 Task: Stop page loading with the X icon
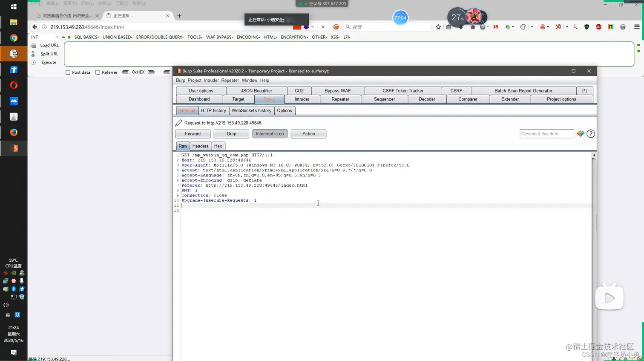(323, 27)
